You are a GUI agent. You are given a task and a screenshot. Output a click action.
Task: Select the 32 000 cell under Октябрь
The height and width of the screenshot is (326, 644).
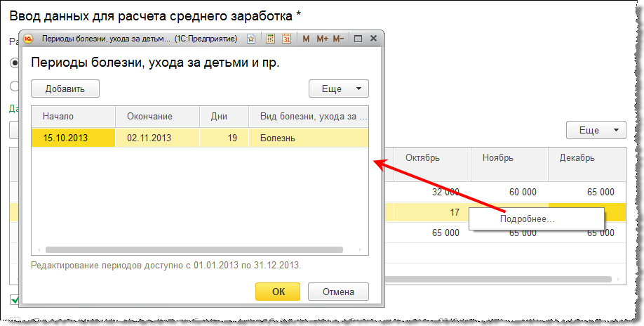pyautogui.click(x=432, y=192)
